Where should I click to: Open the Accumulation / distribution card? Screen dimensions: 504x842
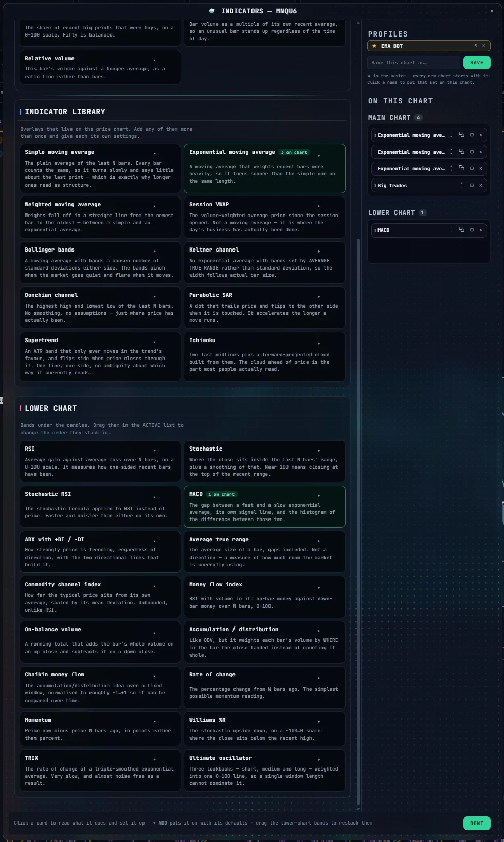[x=264, y=642]
